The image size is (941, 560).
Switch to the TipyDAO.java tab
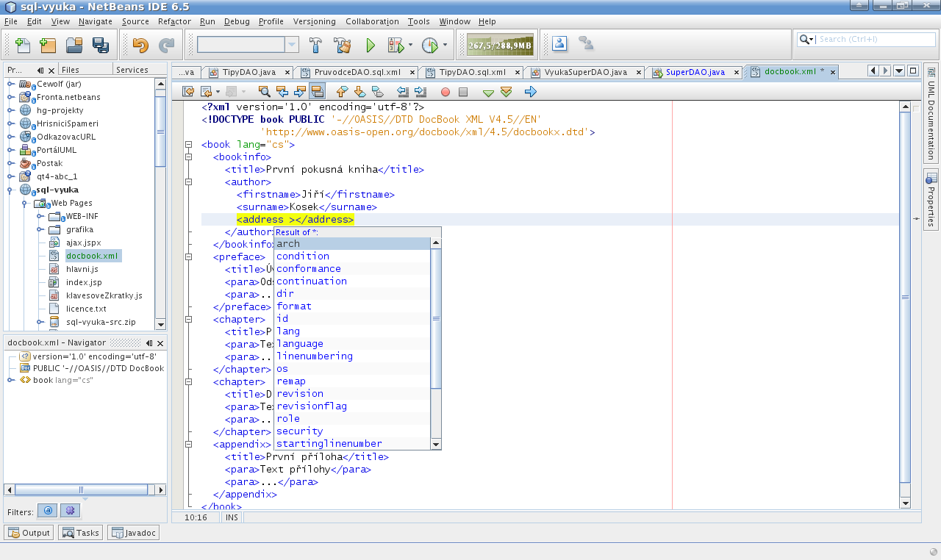(250, 72)
